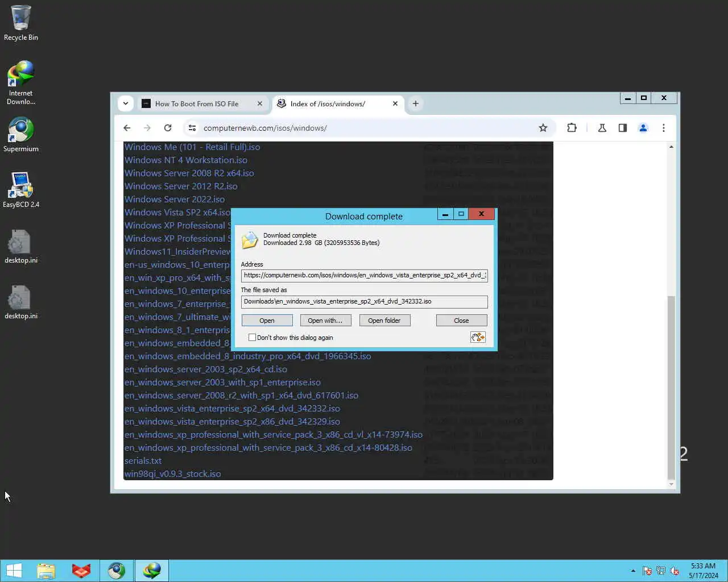Select the EasyBCD 2.4 desktop icon

click(21, 190)
